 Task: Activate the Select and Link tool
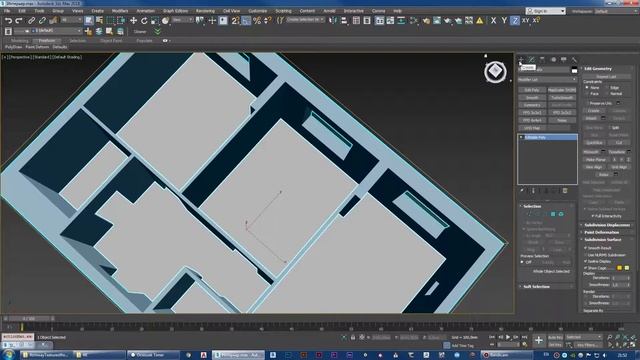click(31, 20)
